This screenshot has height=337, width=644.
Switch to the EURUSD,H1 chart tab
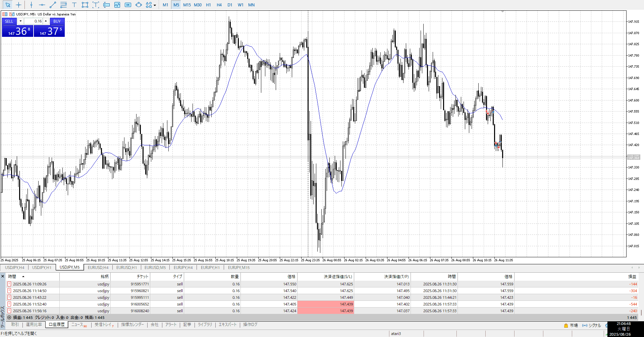tap(126, 268)
